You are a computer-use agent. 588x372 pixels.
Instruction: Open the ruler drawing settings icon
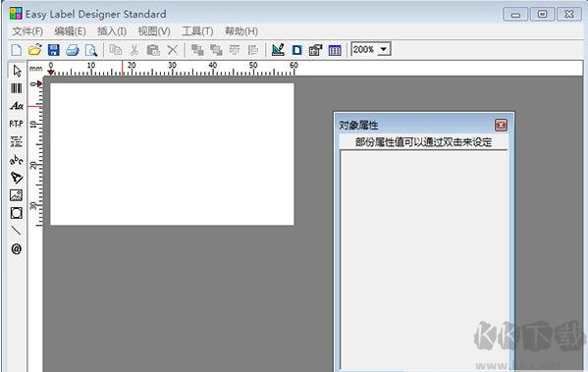pos(278,50)
